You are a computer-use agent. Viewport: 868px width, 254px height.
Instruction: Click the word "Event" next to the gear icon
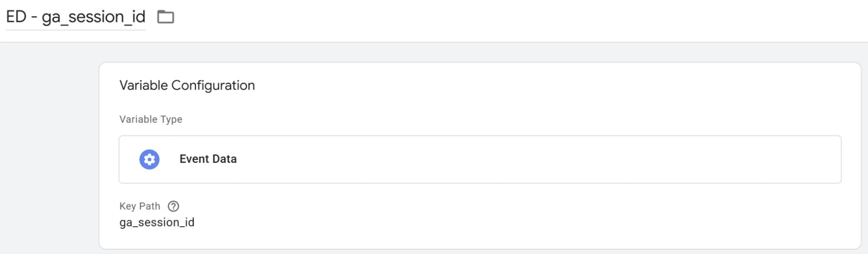pyautogui.click(x=195, y=159)
